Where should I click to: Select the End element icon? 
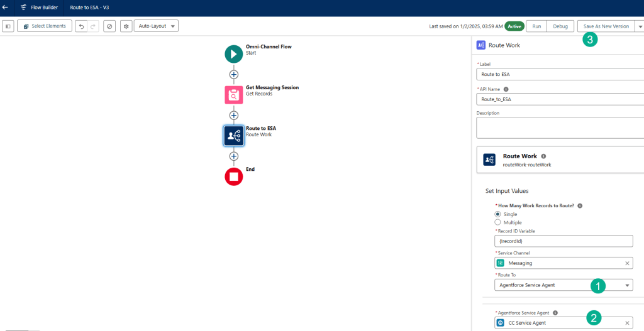(x=233, y=176)
